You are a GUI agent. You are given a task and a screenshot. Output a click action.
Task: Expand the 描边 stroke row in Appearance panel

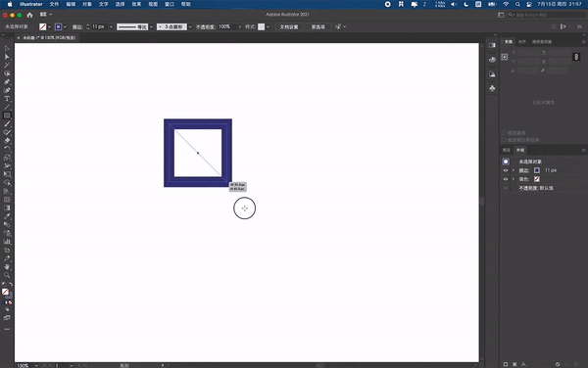click(x=514, y=170)
